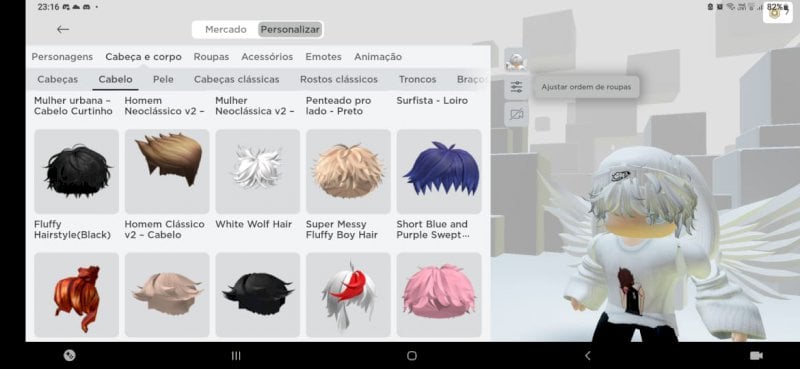Equip the white hair with red streak

click(x=348, y=294)
